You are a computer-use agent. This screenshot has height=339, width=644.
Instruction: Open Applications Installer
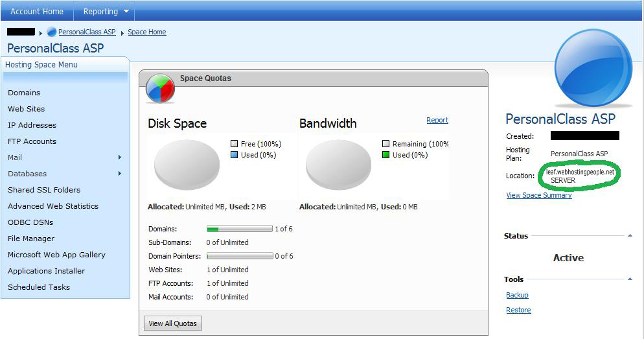click(47, 271)
